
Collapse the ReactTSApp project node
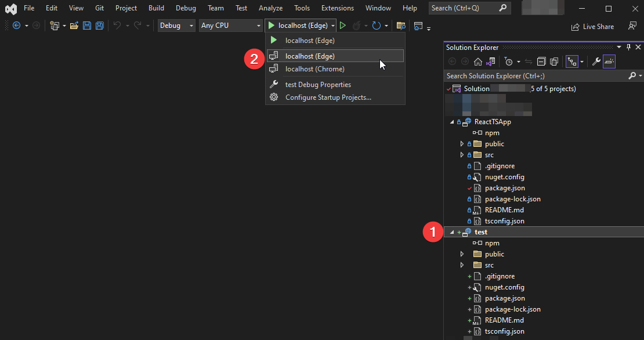452,122
